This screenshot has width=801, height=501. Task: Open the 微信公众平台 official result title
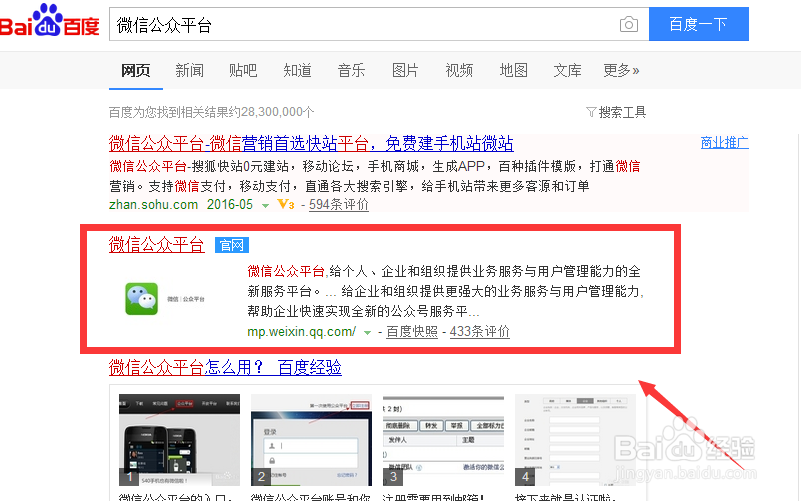click(156, 245)
